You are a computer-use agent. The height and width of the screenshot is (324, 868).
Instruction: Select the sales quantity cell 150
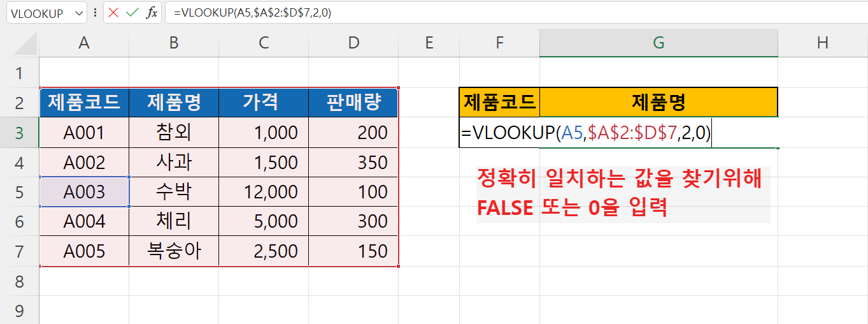tap(353, 251)
